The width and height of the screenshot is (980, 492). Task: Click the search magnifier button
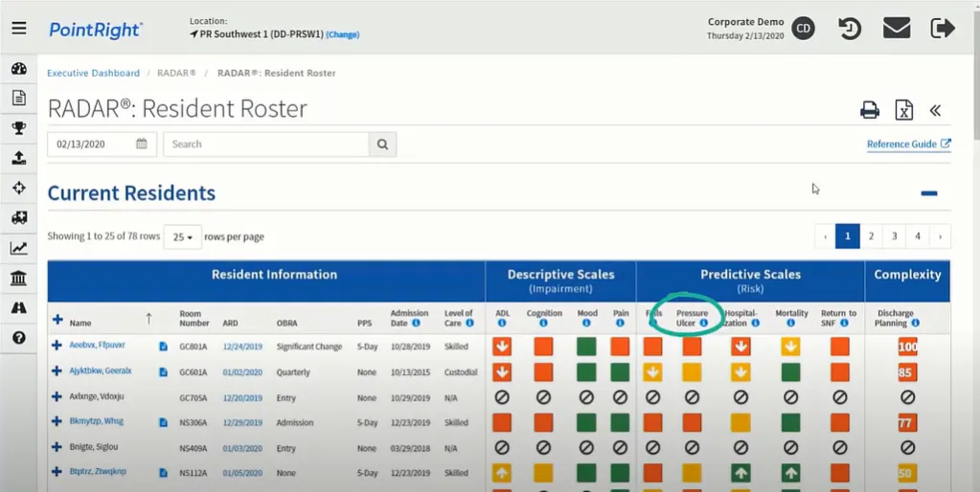(x=382, y=145)
